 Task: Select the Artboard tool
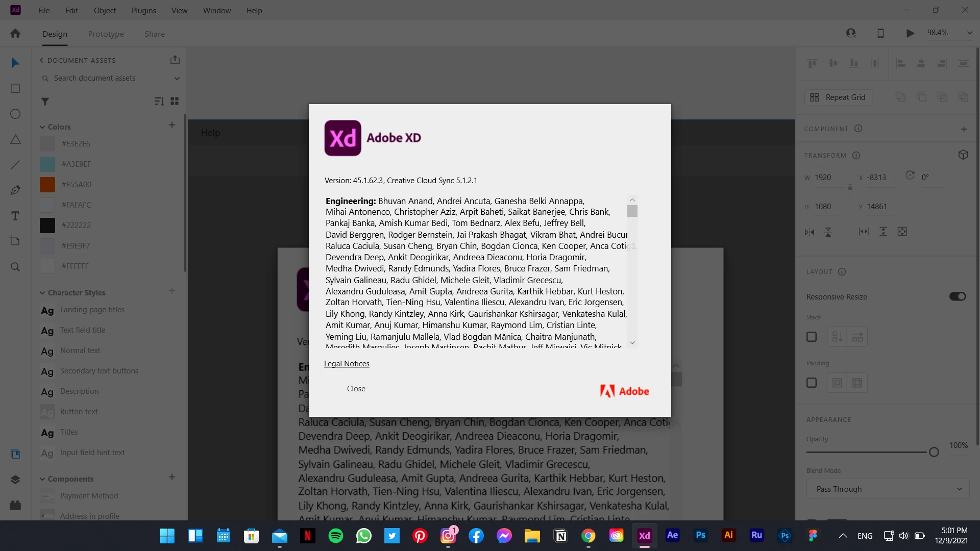(15, 241)
